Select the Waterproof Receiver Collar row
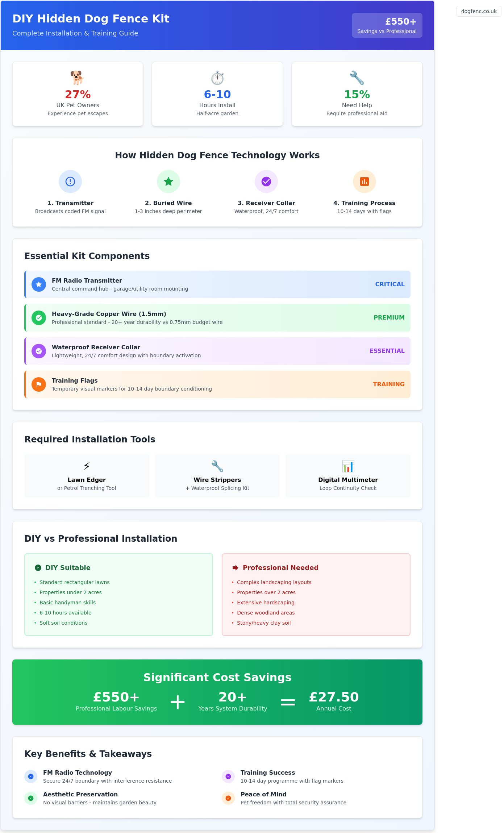 (217, 351)
